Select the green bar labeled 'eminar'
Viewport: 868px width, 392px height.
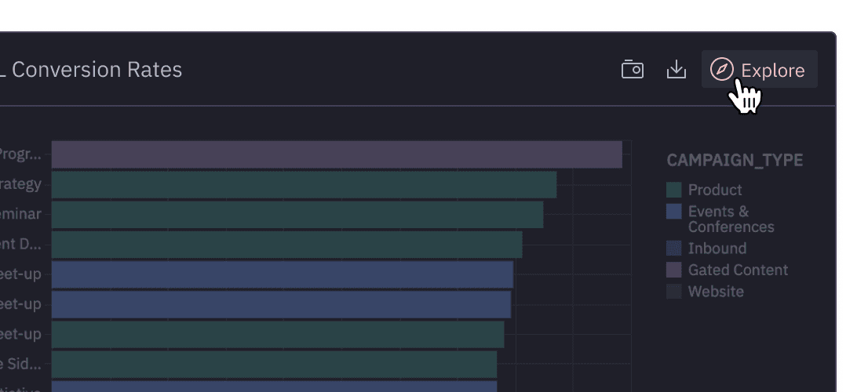click(297, 215)
